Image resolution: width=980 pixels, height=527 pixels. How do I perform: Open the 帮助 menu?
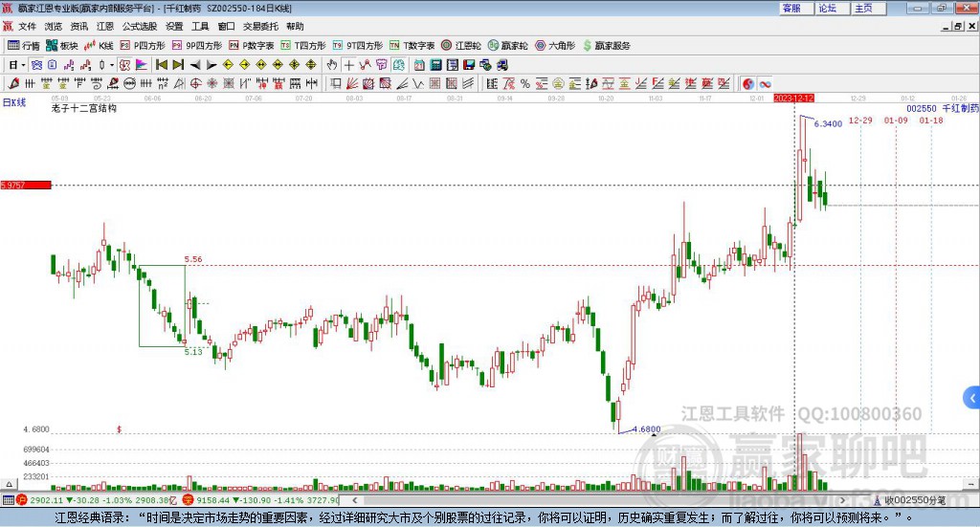tap(295, 26)
